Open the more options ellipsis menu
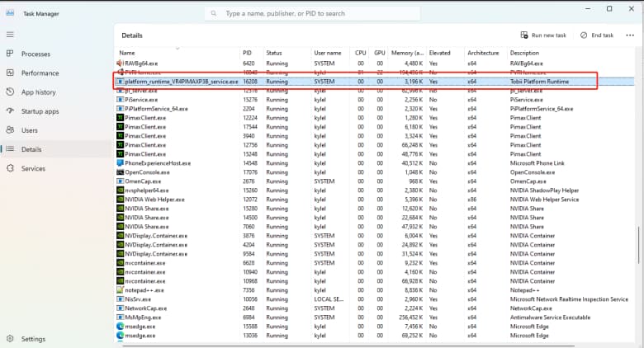644x348 pixels. tap(630, 35)
